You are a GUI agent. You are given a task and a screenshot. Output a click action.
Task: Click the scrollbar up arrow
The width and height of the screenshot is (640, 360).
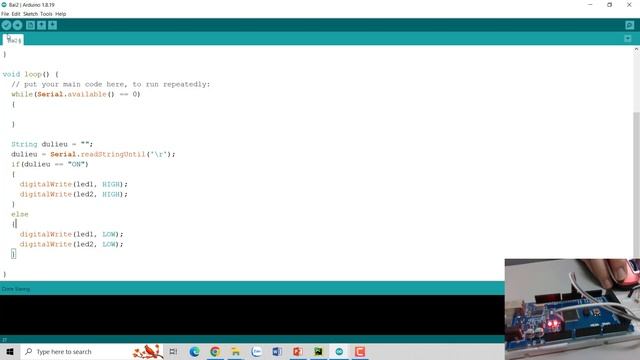click(636, 49)
